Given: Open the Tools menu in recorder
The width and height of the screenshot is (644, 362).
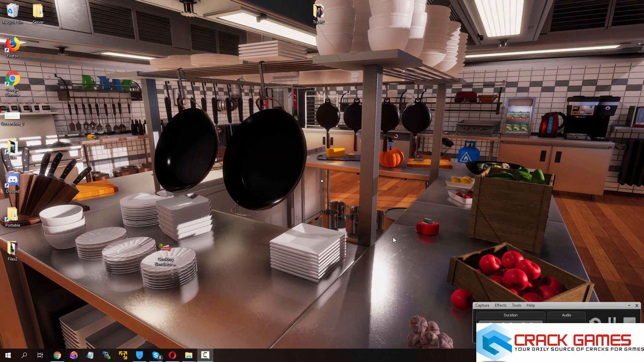Looking at the screenshot, I should coord(516,305).
